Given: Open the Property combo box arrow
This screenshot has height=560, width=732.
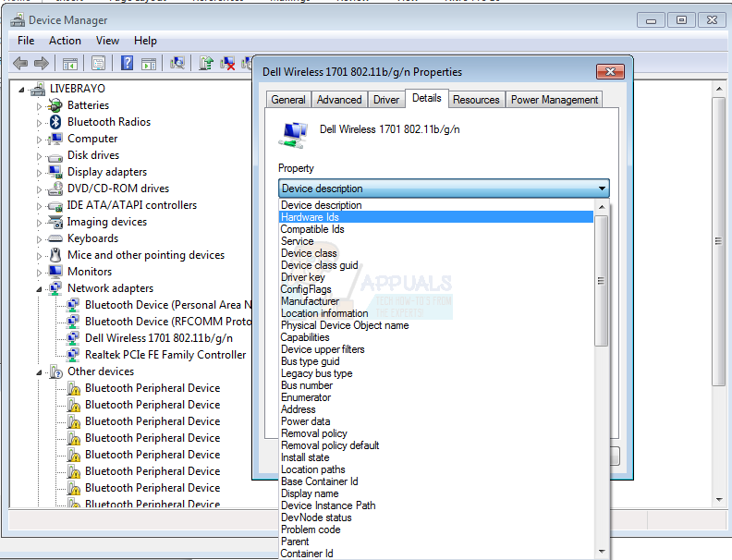Looking at the screenshot, I should click(602, 189).
